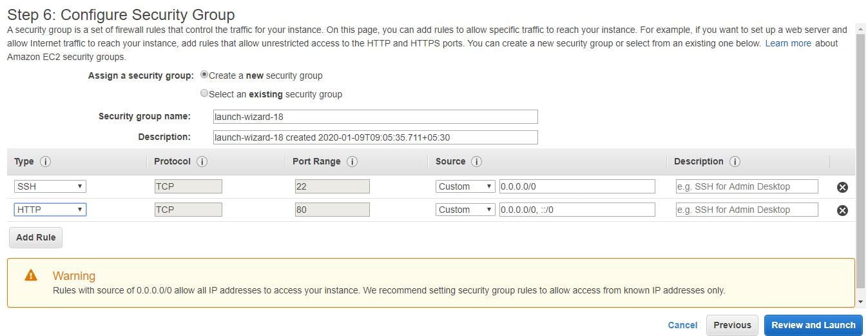
Task: Click the info icon beside Port Range
Action: pos(352,162)
